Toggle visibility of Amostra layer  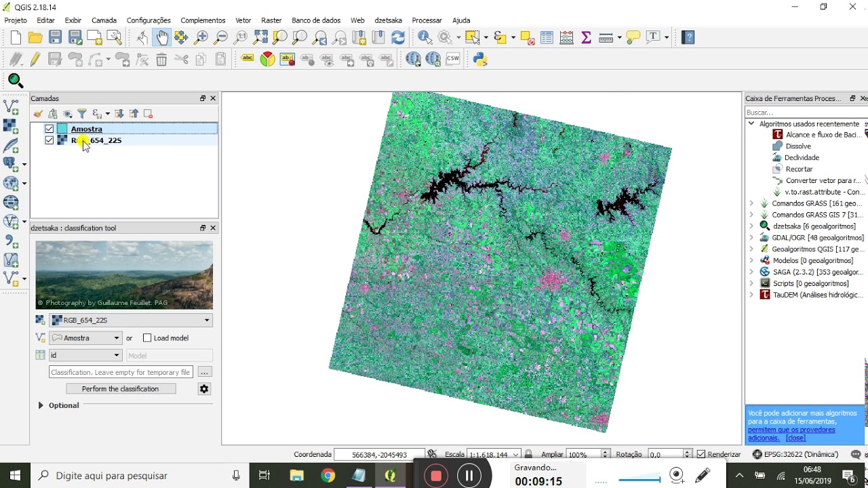pyautogui.click(x=50, y=129)
